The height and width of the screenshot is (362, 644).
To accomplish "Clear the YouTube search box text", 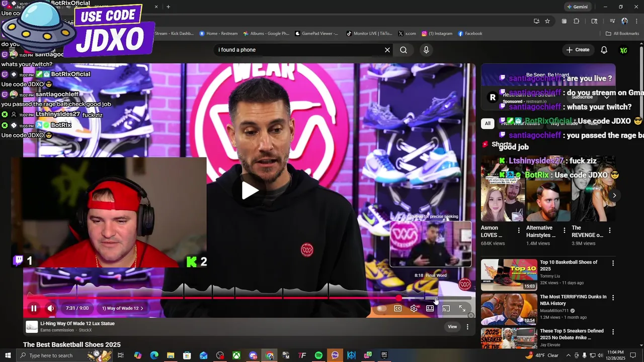I will pyautogui.click(x=387, y=50).
